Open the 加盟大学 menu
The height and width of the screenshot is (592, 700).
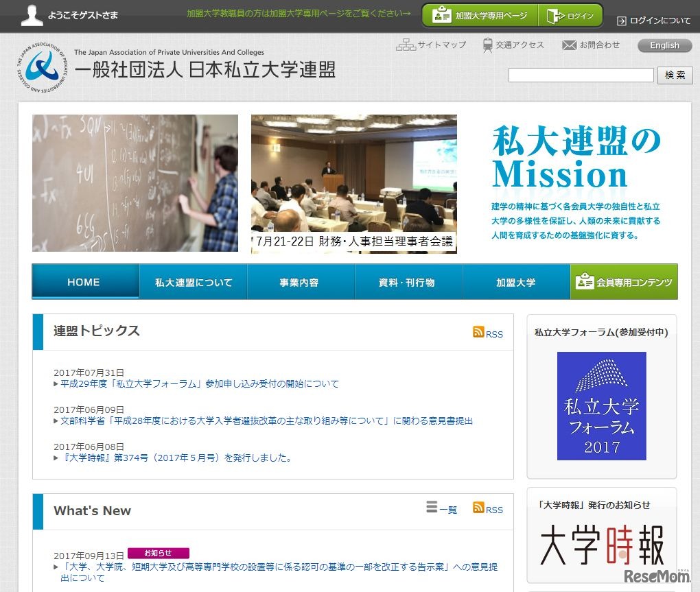[516, 281]
